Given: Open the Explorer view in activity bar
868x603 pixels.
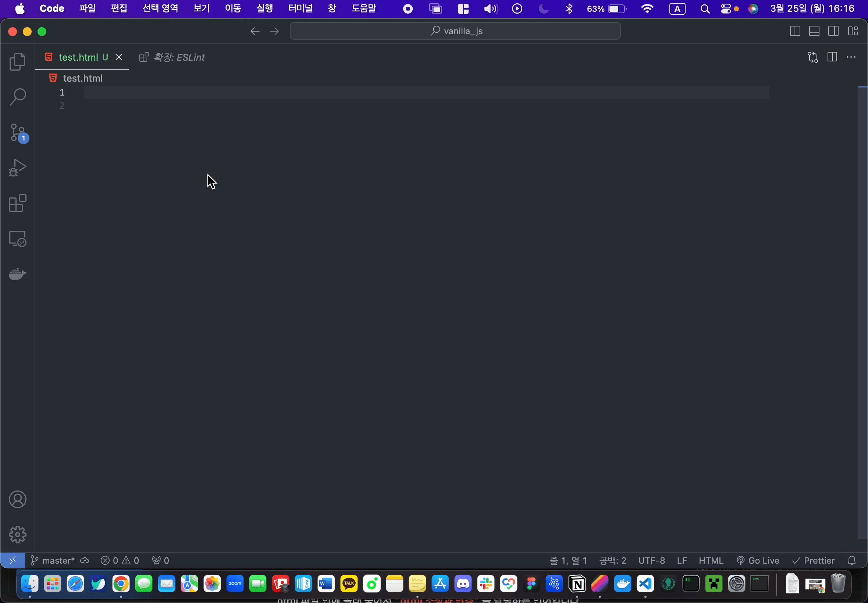Looking at the screenshot, I should 17,61.
